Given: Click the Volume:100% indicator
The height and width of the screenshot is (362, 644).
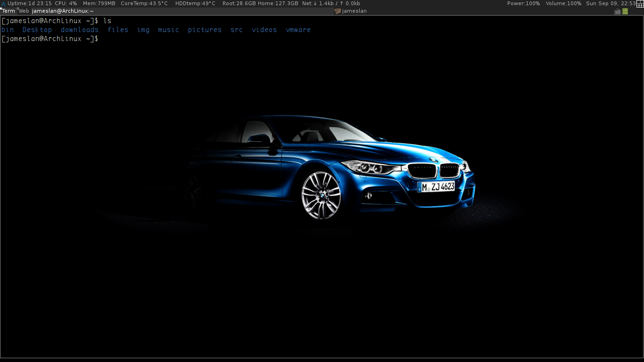Looking at the screenshot, I should click(x=563, y=3).
